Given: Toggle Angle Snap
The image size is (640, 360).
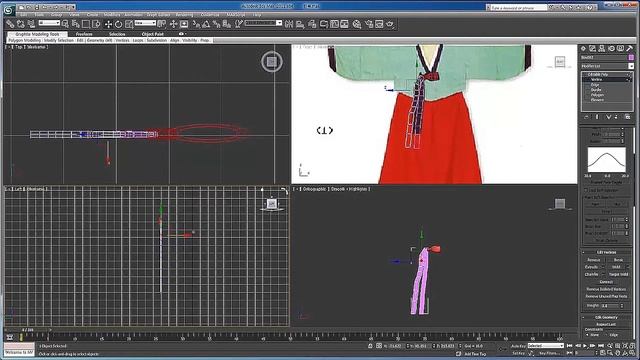Looking at the screenshot, I should 206,24.
